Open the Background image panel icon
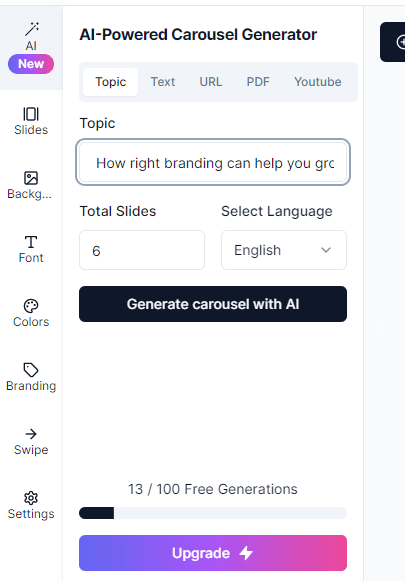405x581 pixels. [31, 178]
